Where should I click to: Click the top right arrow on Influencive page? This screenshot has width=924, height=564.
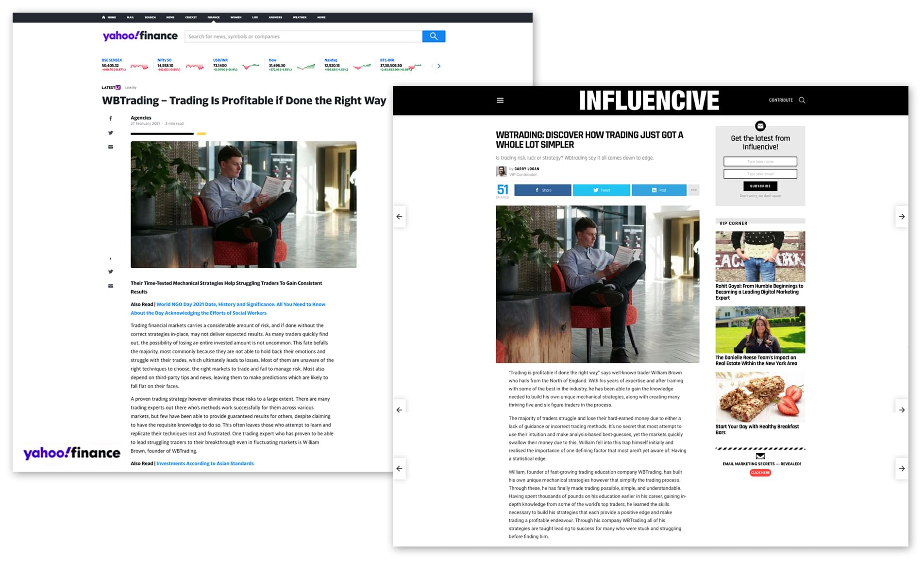tap(902, 217)
